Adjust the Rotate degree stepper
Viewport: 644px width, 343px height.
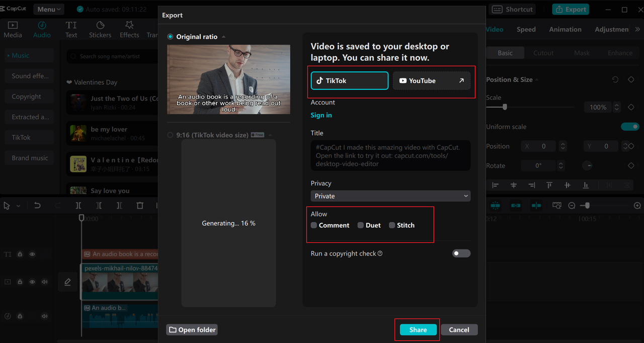pyautogui.click(x=561, y=165)
